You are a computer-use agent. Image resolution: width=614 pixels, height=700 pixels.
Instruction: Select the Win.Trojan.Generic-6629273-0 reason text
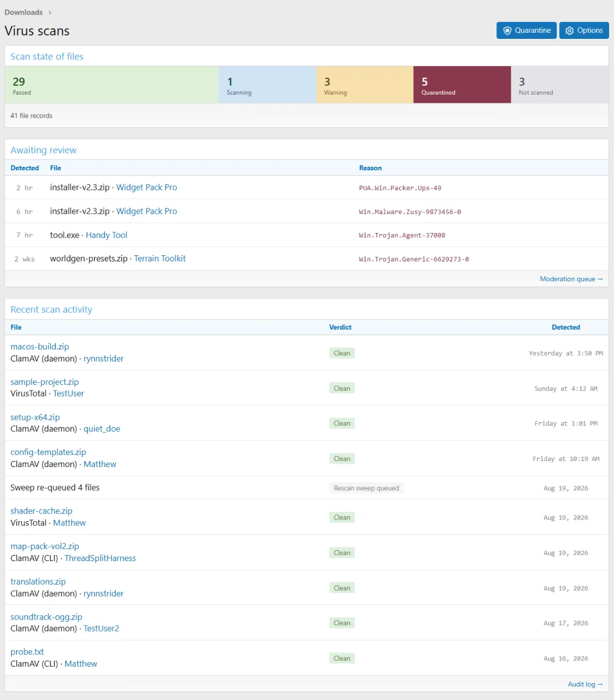414,259
